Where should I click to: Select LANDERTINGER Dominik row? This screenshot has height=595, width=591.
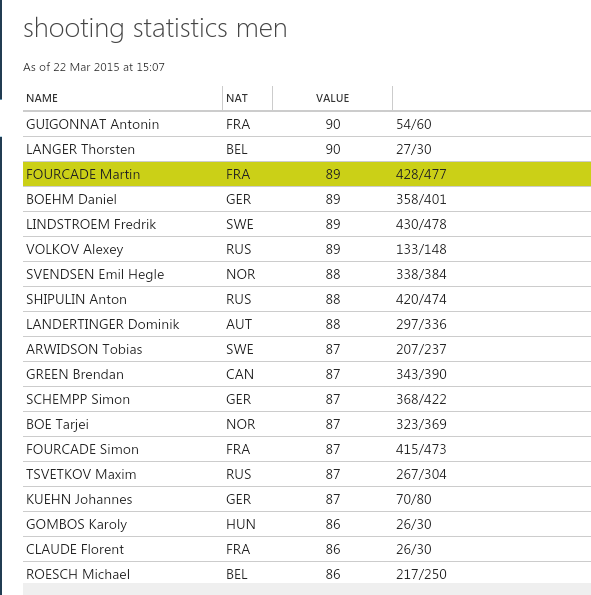pyautogui.click(x=307, y=324)
